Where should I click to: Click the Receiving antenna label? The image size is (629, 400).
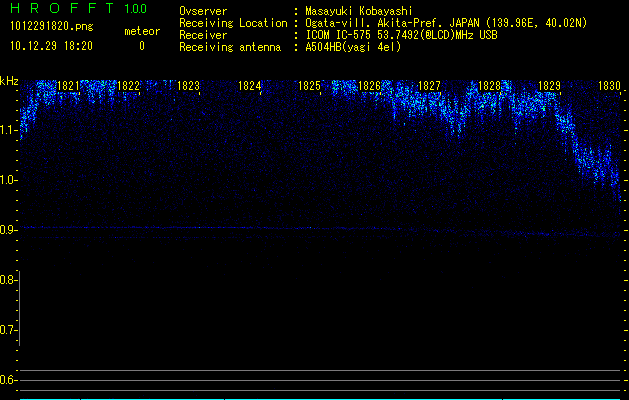click(230, 47)
